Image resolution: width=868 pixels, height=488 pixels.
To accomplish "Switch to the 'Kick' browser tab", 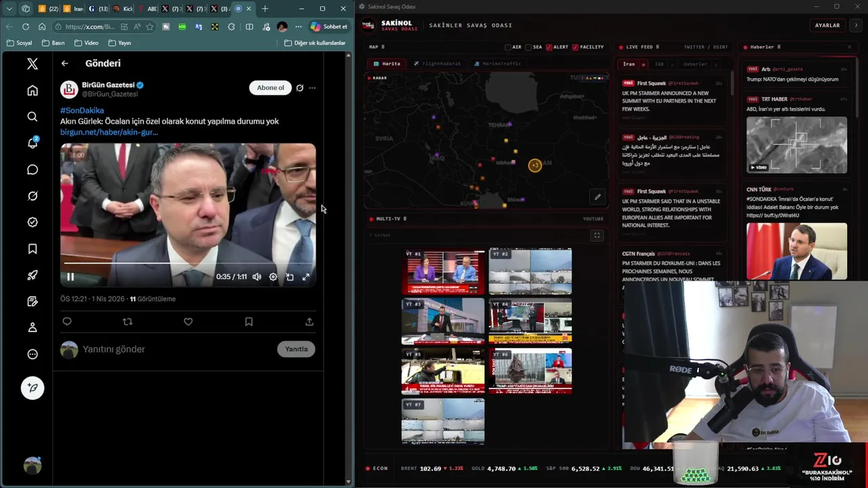I will [x=123, y=9].
